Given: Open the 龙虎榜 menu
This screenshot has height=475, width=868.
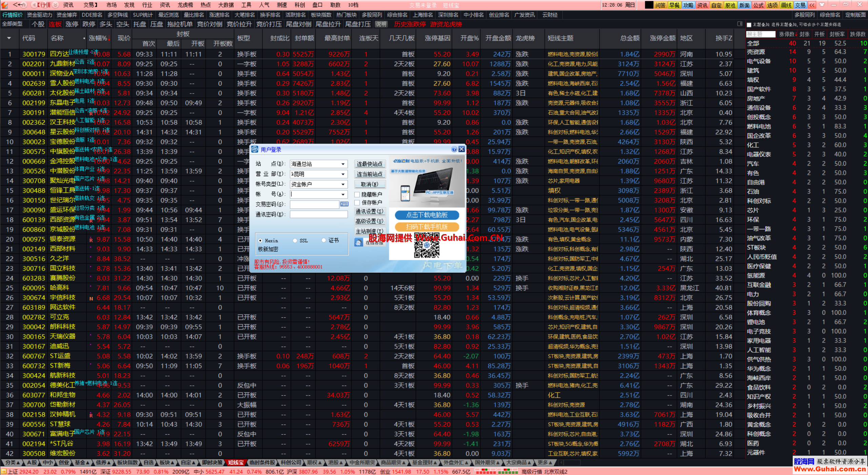Looking at the screenshot, I should pyautogui.click(x=185, y=5).
